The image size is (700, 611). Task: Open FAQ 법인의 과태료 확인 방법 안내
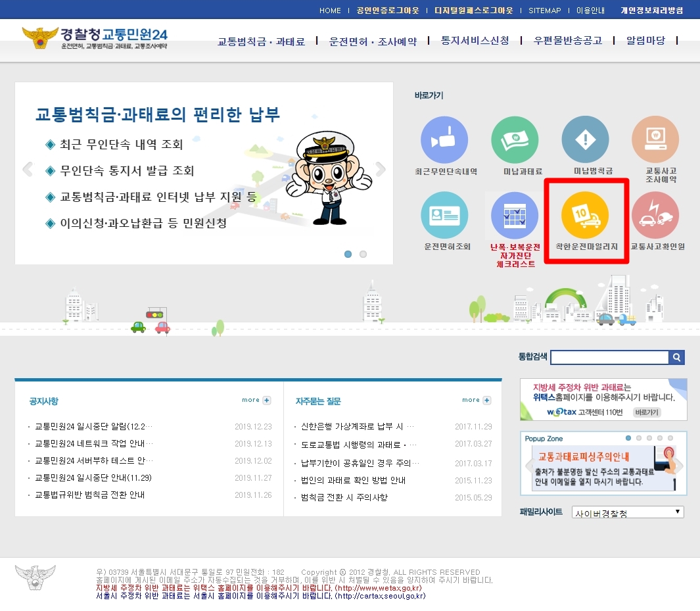click(x=353, y=480)
